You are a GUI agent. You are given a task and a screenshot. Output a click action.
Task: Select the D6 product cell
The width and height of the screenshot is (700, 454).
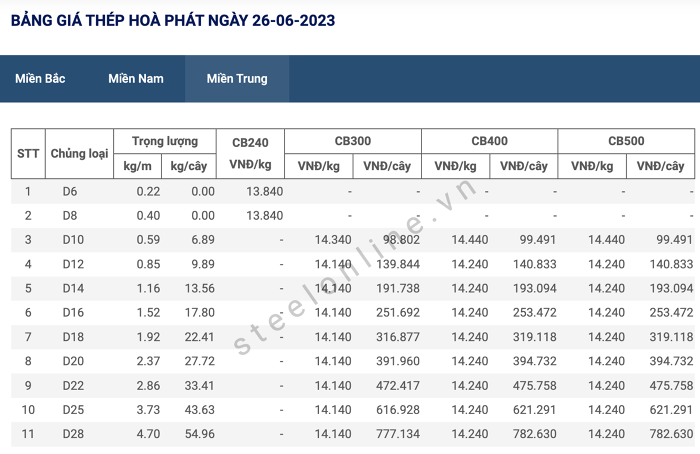click(x=70, y=192)
